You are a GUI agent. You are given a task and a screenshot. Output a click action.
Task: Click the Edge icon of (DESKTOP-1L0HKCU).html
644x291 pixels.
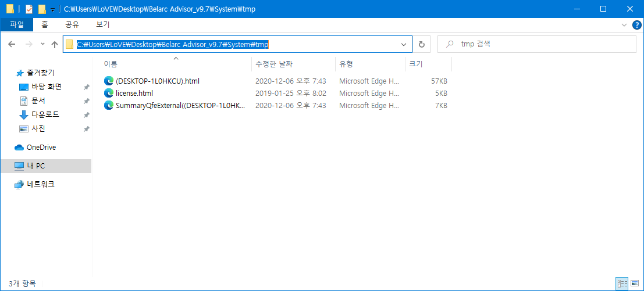(108, 81)
